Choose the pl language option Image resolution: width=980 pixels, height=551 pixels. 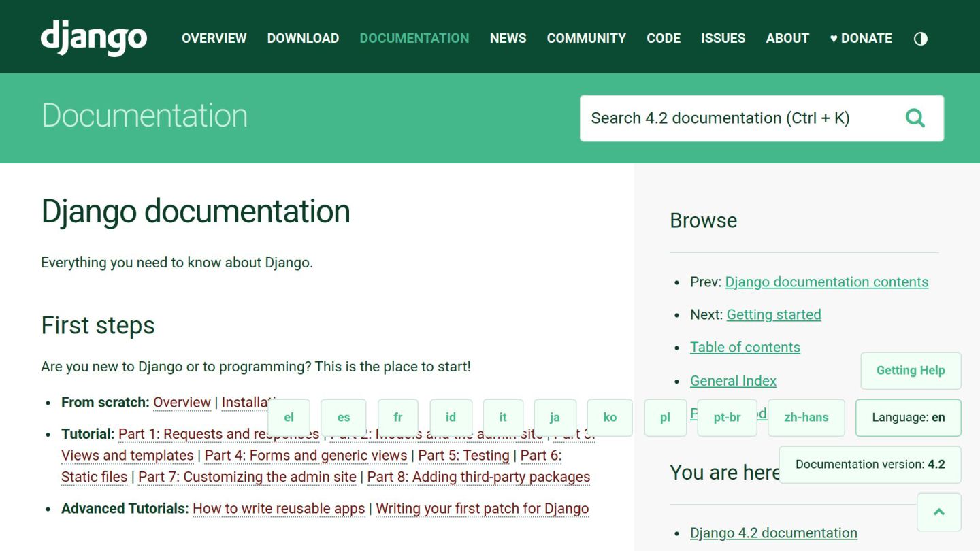[665, 418]
